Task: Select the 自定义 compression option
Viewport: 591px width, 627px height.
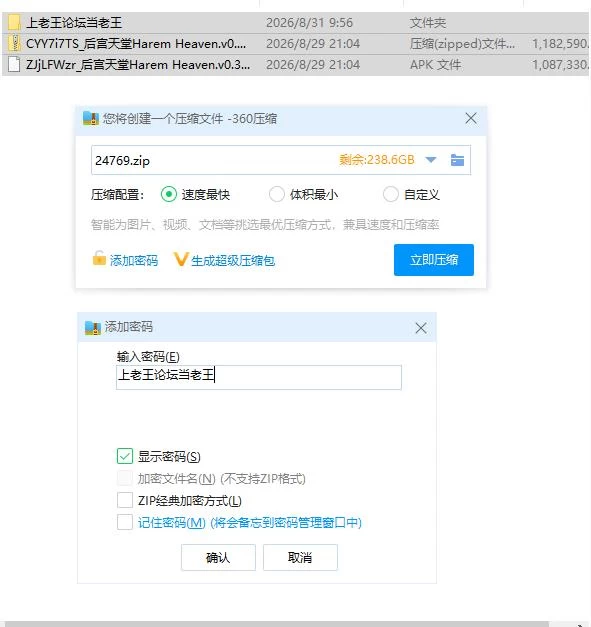Action: [x=391, y=194]
